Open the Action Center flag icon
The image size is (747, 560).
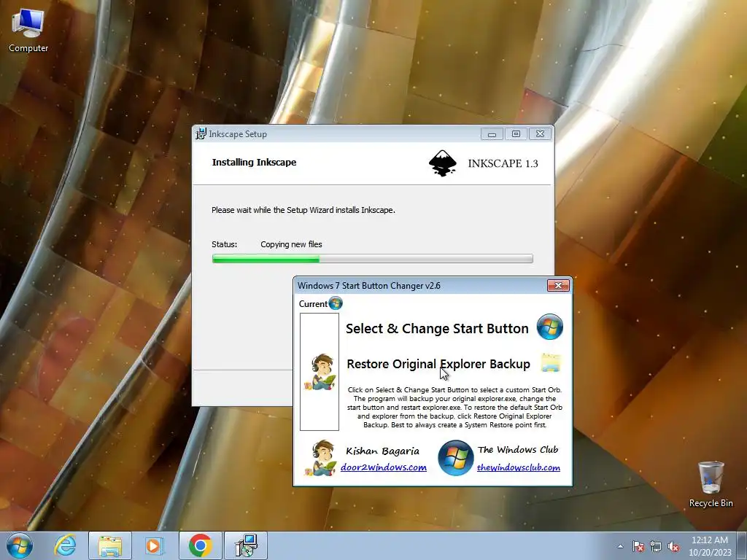[638, 547]
